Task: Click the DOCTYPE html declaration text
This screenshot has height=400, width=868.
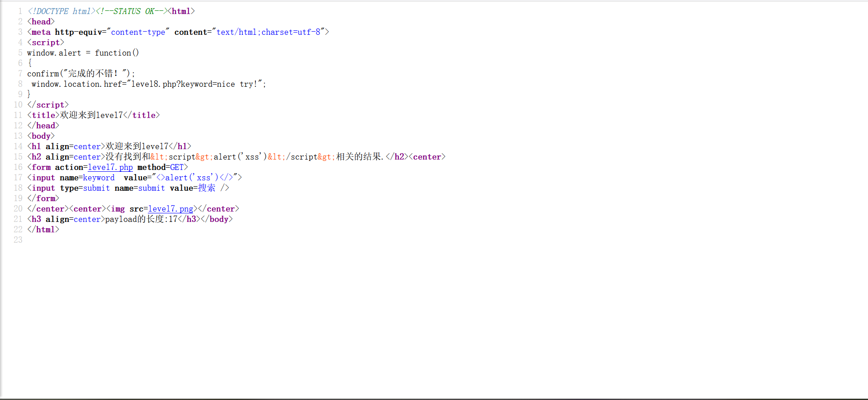Action: pyautogui.click(x=61, y=11)
